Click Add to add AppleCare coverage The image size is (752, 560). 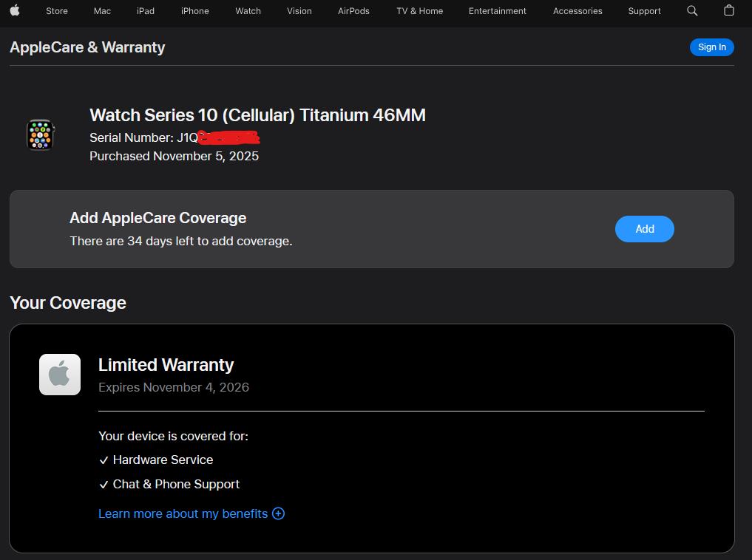pyautogui.click(x=644, y=229)
